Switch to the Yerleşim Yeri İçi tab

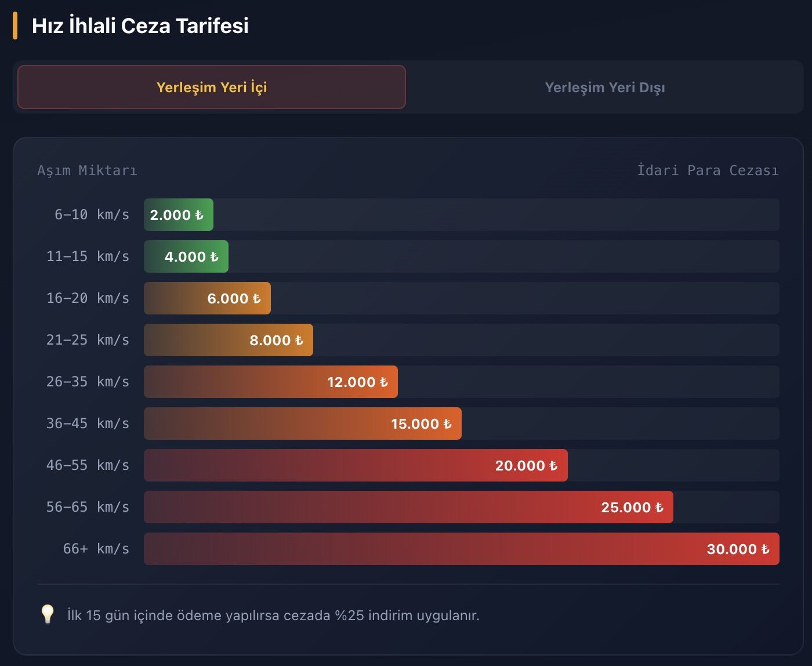(212, 87)
